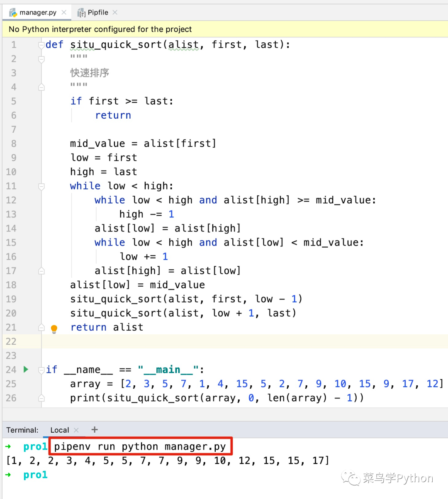Collapse the outer while loop at line 11

click(41, 186)
